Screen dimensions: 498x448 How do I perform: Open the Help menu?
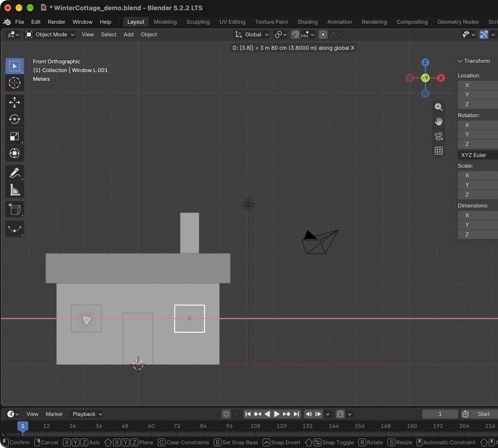pos(105,22)
